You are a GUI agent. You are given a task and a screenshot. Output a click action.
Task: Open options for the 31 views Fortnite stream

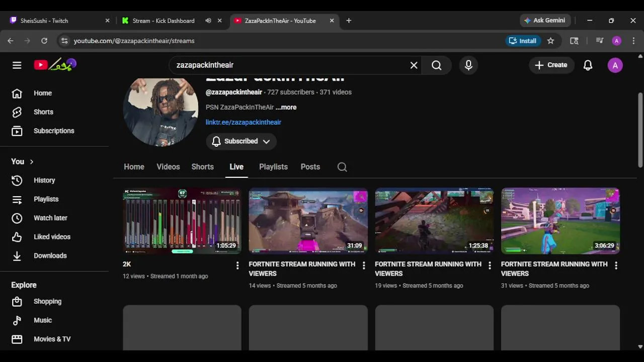click(x=616, y=265)
